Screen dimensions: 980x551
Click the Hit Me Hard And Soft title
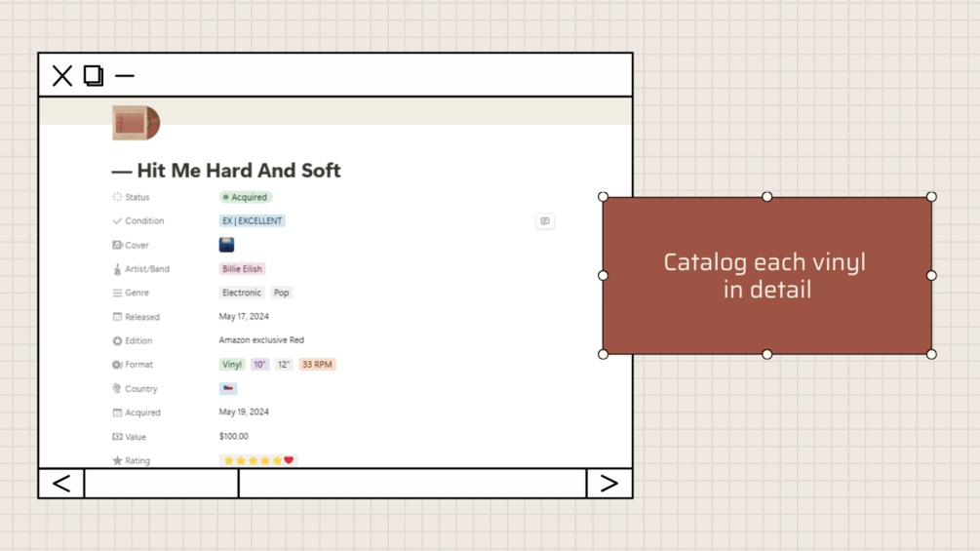226,171
